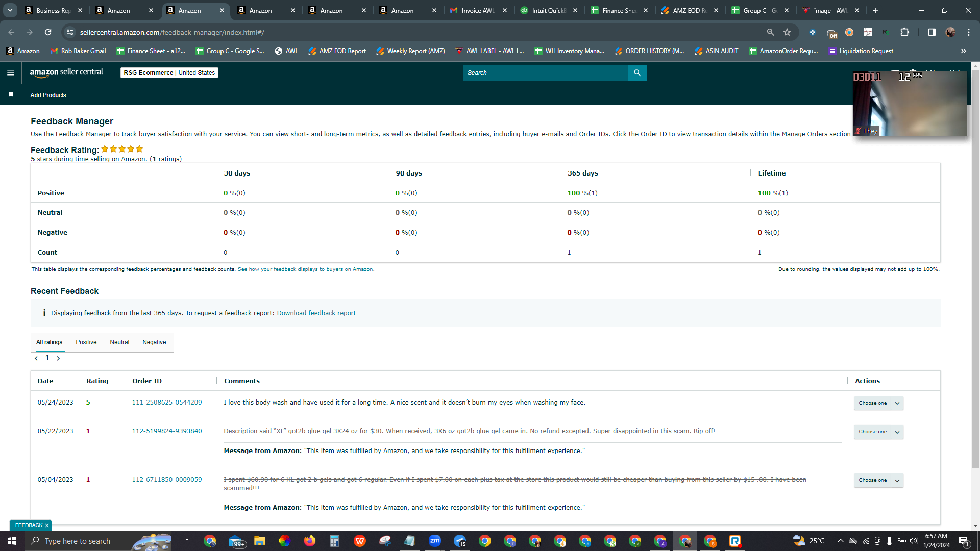
Task: Click the browser address bar
Action: [x=419, y=32]
